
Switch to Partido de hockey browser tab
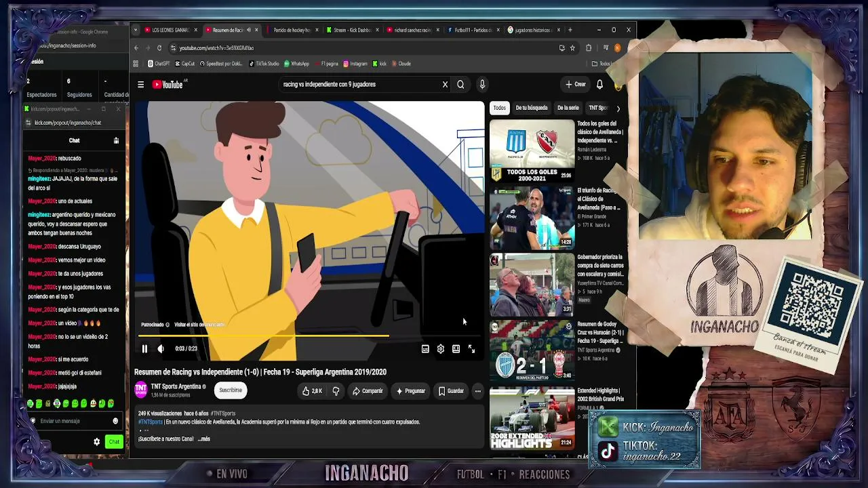pyautogui.click(x=292, y=30)
